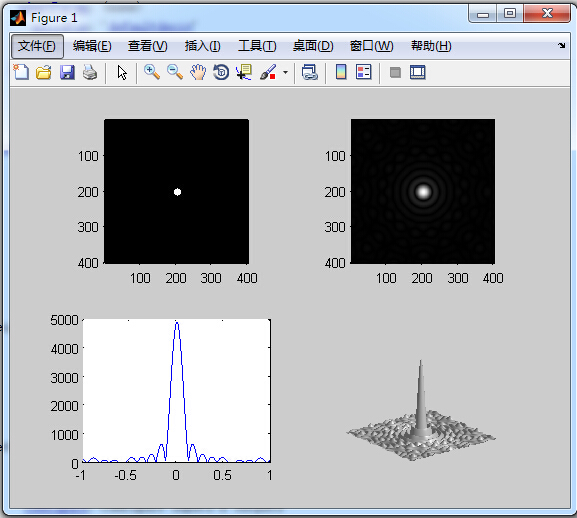
Task: Open a file with the folder icon
Action: tap(44, 72)
